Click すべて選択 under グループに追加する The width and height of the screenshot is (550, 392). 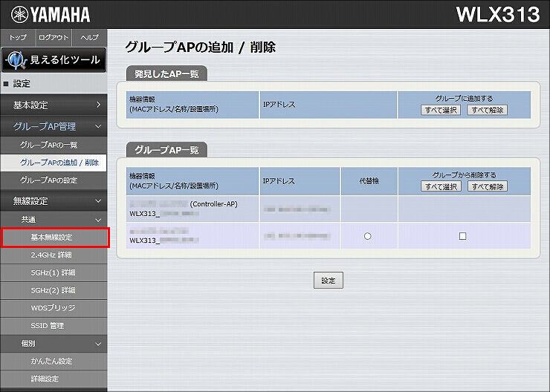click(x=441, y=111)
